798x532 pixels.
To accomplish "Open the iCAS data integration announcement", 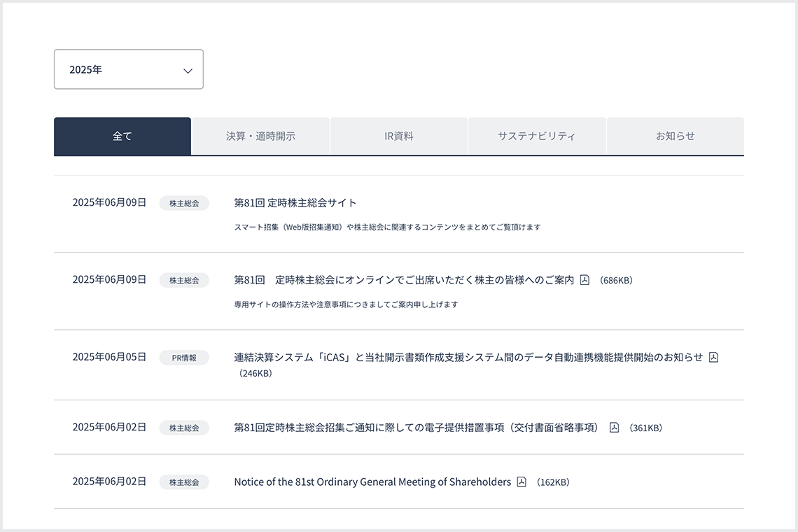I will [468, 358].
